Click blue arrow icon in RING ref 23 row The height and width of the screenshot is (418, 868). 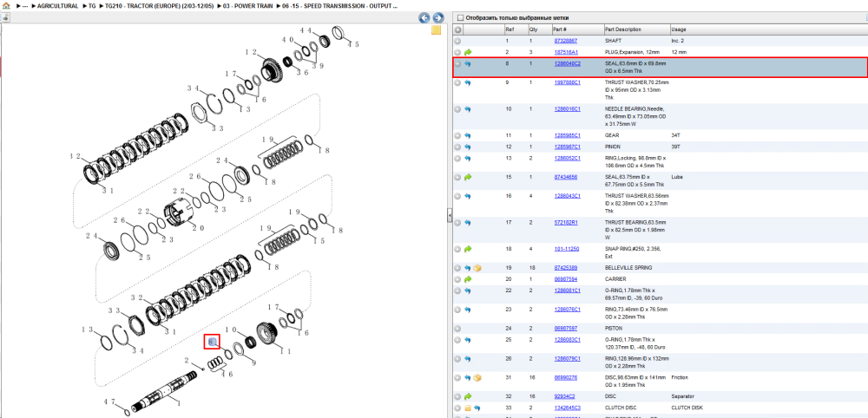point(467,310)
